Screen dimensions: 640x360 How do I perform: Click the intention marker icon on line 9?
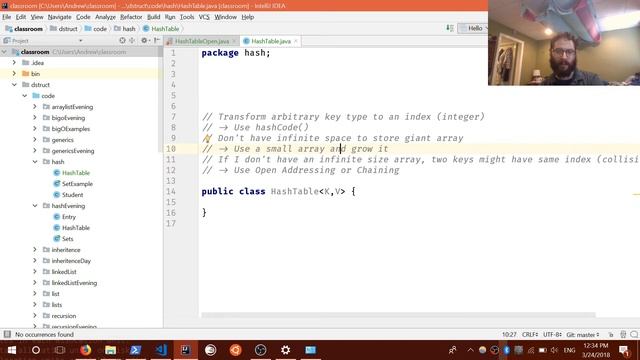click(207, 139)
